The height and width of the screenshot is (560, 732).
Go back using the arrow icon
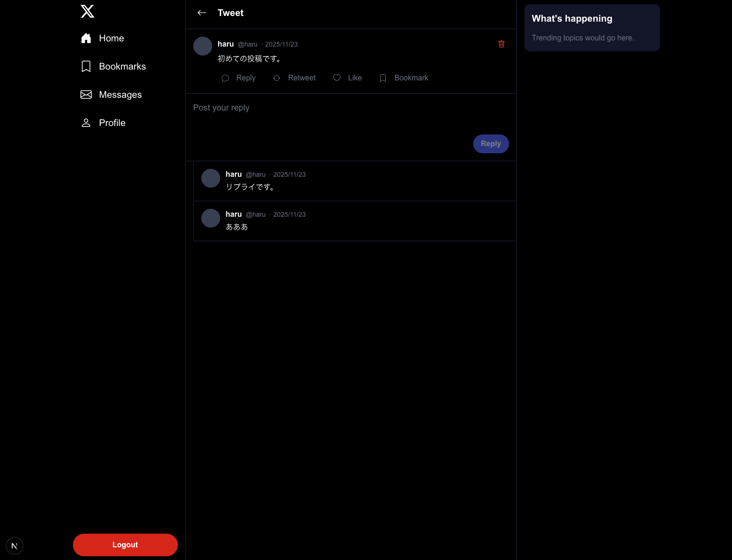pyautogui.click(x=202, y=13)
